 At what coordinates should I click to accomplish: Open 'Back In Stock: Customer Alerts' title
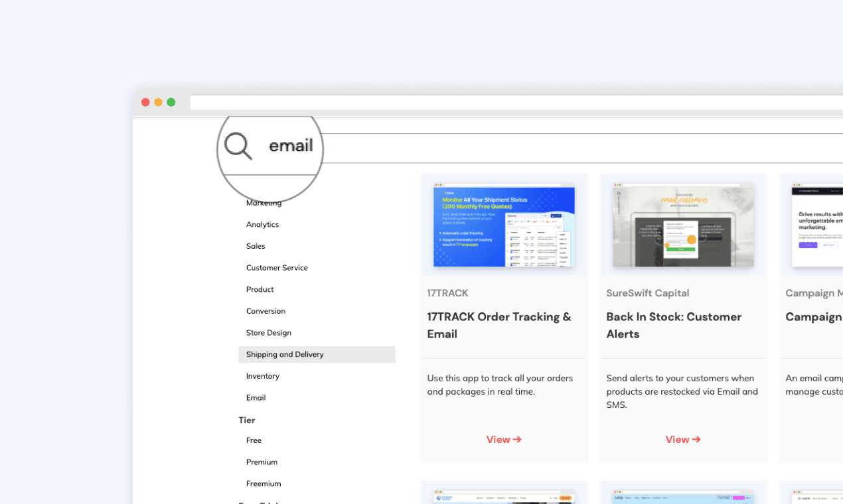[674, 326]
